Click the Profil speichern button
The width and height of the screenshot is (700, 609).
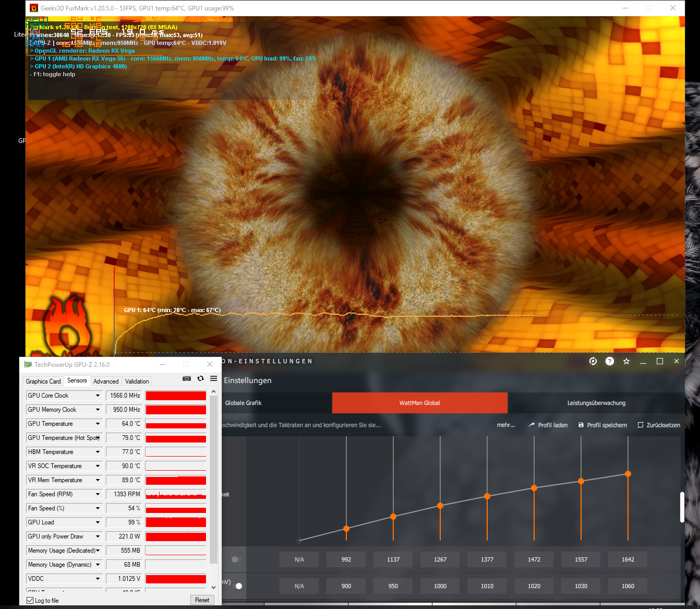pyautogui.click(x=602, y=425)
